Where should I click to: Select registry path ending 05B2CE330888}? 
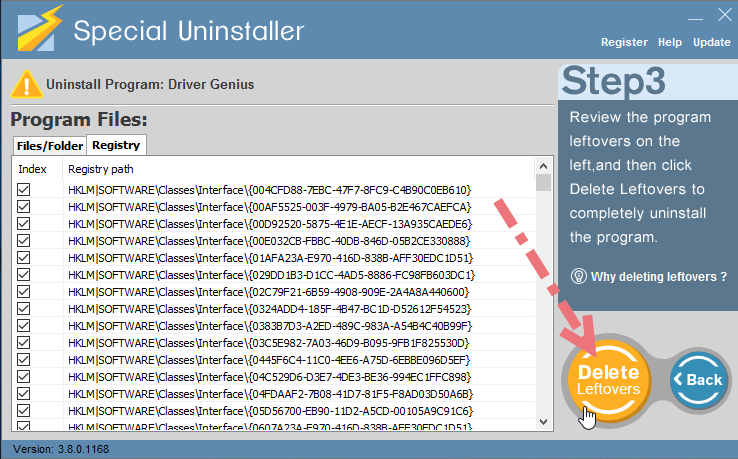[x=269, y=241]
